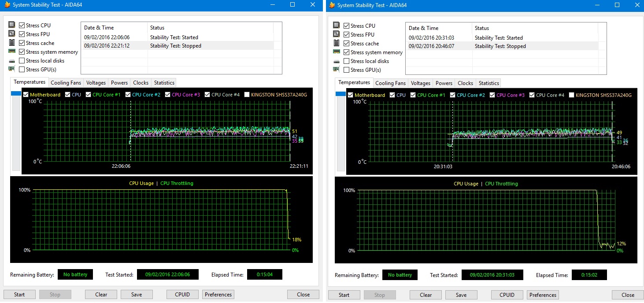Click the local disks icon in right window
Screen dimensions: 644x303
tap(337, 61)
